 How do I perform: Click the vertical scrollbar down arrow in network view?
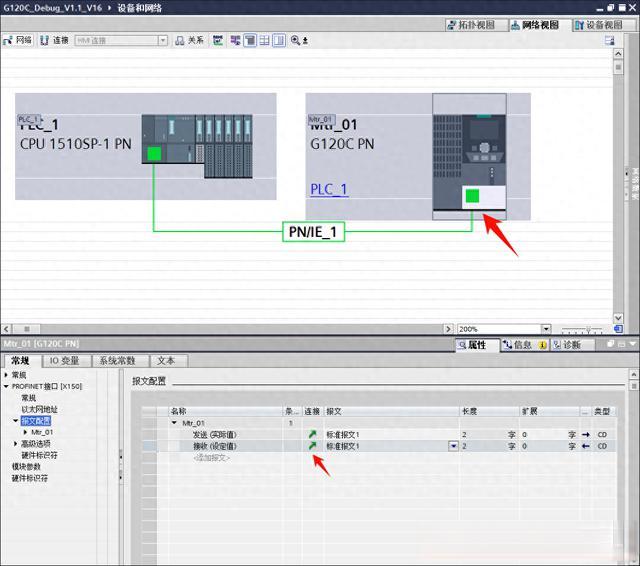pyautogui.click(x=618, y=318)
